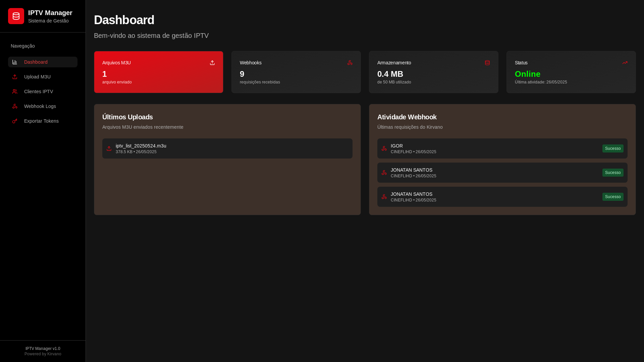Click 'requisições recebidas' text
The height and width of the screenshot is (362, 644).
click(260, 82)
